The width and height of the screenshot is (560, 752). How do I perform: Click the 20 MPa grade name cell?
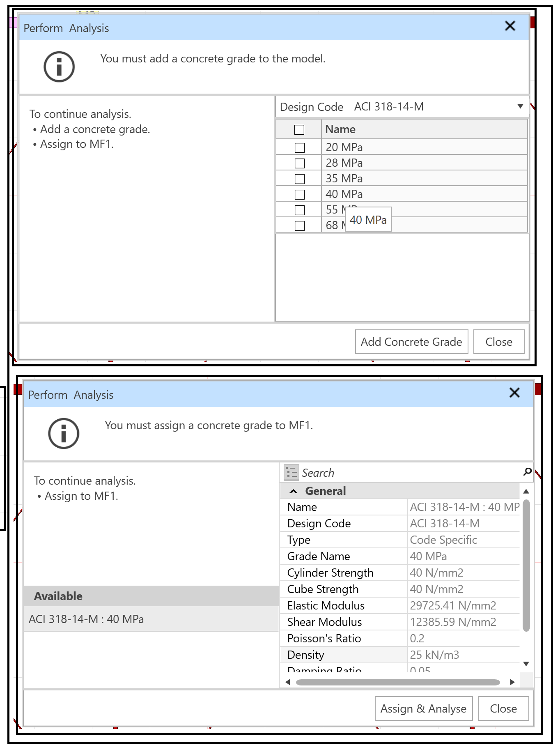pos(424,147)
